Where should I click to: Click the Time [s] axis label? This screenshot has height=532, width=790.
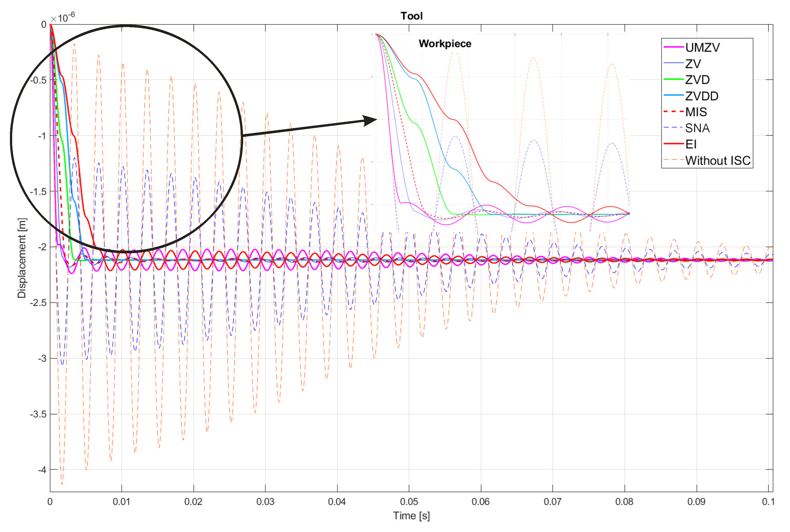click(412, 516)
